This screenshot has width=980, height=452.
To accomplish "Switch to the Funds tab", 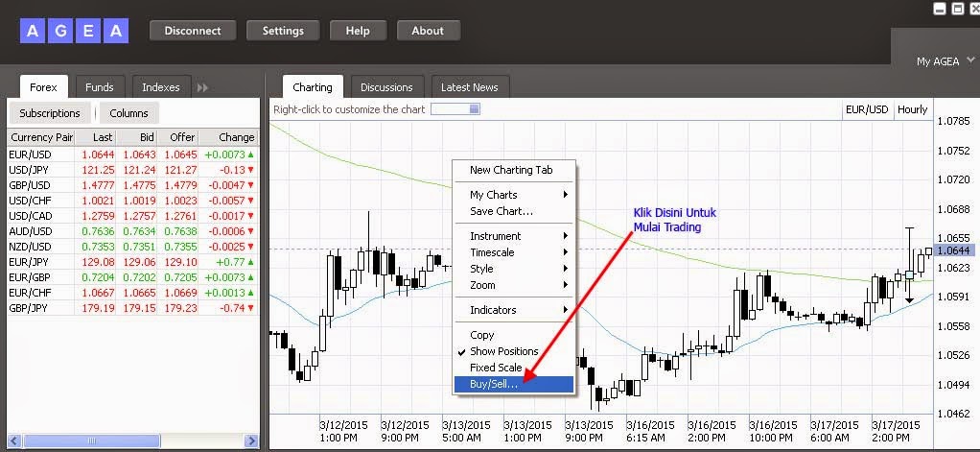I will [x=100, y=87].
